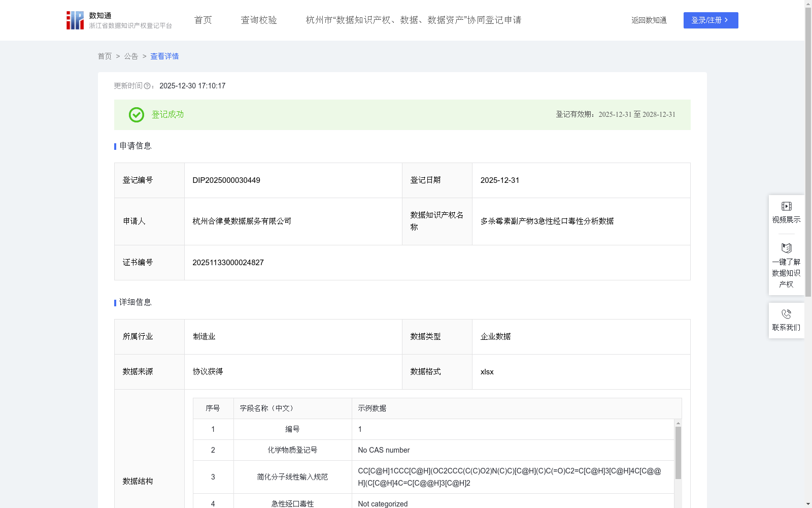Click the 数据知识产权名称 label cell
Image resolution: width=812 pixels, height=508 pixels.
point(437,221)
